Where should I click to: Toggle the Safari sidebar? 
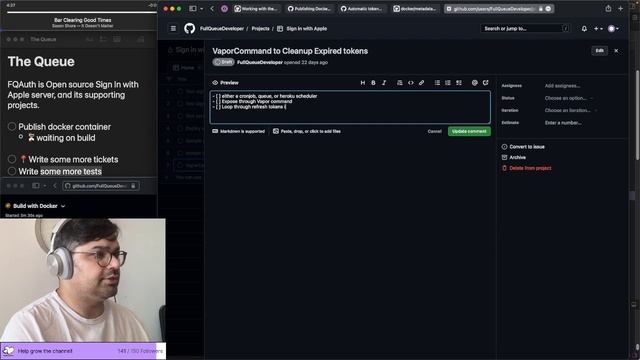pyautogui.click(x=193, y=8)
